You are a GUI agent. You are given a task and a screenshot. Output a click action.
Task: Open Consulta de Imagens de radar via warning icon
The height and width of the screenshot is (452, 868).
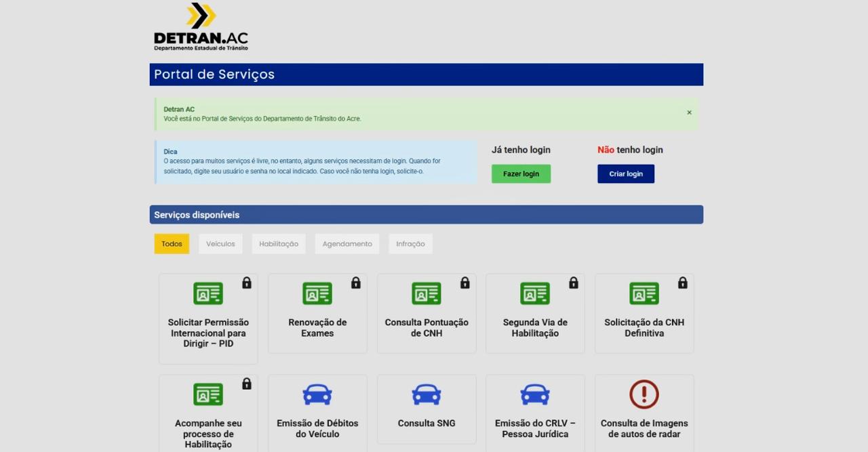click(x=644, y=394)
